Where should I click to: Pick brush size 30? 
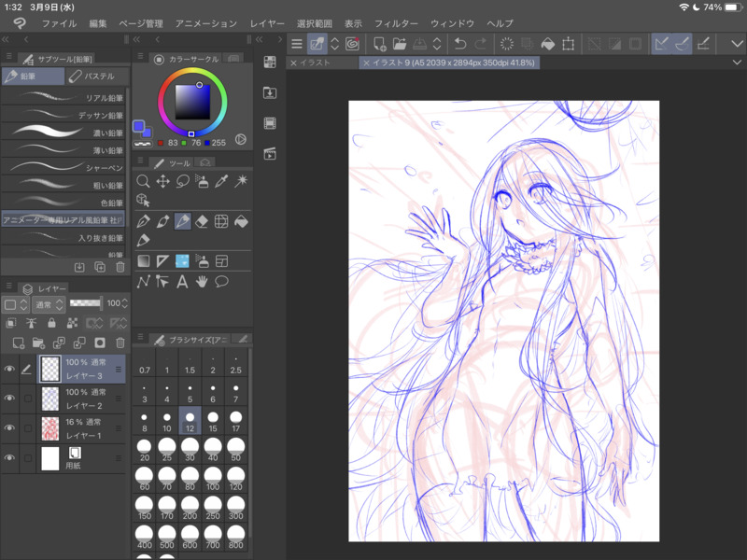pos(190,453)
